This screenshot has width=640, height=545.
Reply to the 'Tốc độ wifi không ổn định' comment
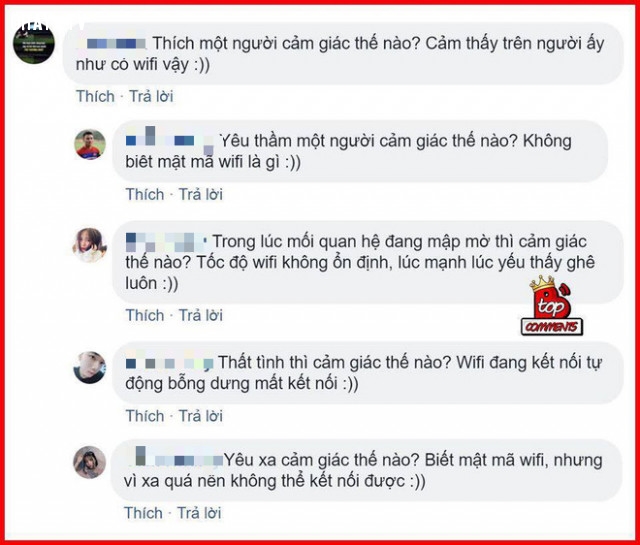pos(200,315)
